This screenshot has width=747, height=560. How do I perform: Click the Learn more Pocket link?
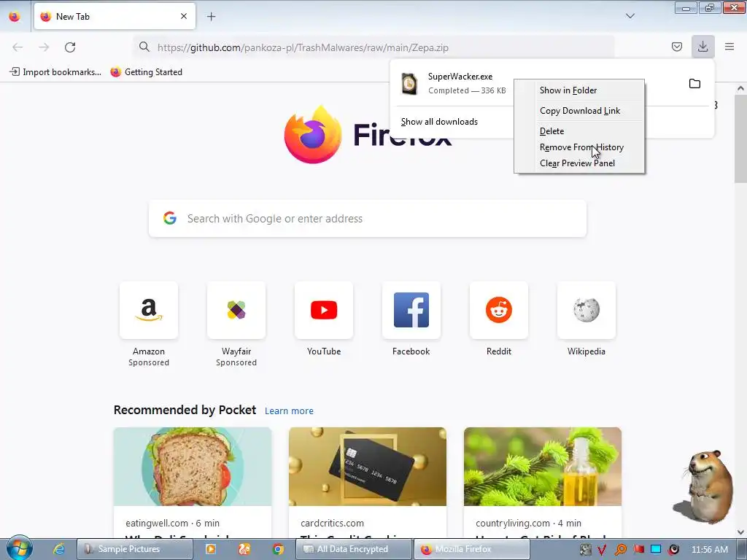tap(289, 411)
